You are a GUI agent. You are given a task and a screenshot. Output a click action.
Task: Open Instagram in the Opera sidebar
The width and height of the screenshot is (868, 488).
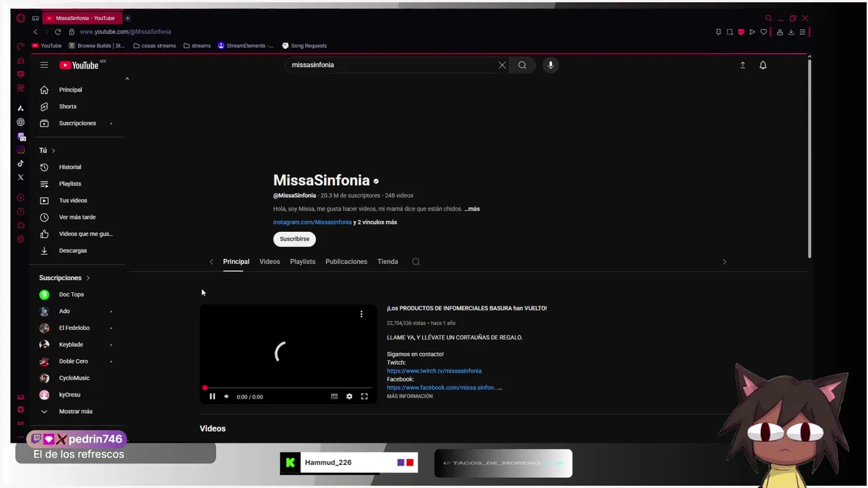(x=20, y=150)
